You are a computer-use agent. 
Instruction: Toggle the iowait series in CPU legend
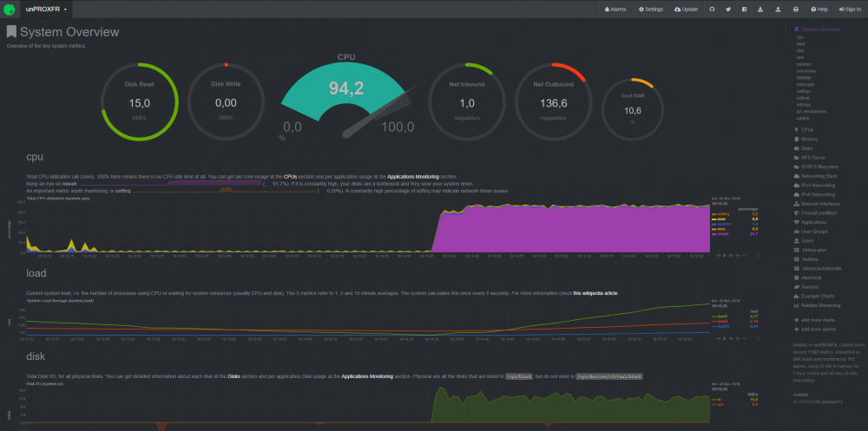click(x=720, y=233)
